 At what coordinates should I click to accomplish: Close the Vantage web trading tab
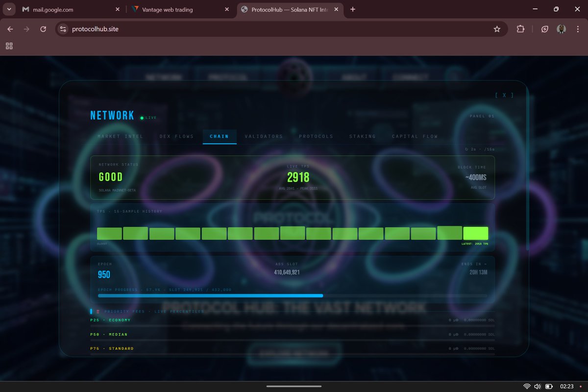coord(226,9)
